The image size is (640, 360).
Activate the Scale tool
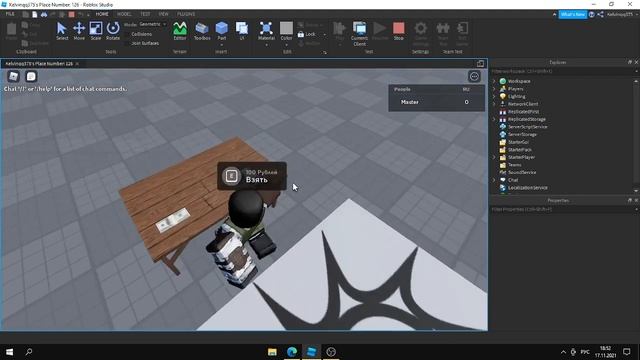point(96,31)
